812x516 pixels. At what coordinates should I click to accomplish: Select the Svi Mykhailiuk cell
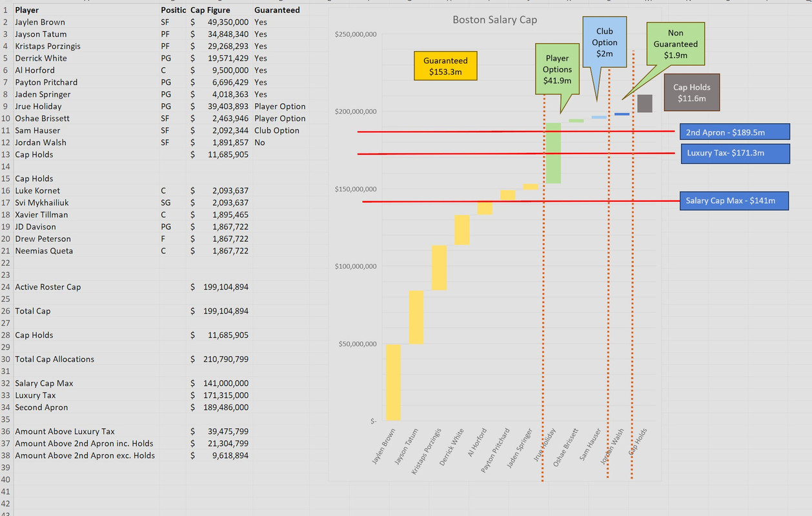tap(86, 203)
